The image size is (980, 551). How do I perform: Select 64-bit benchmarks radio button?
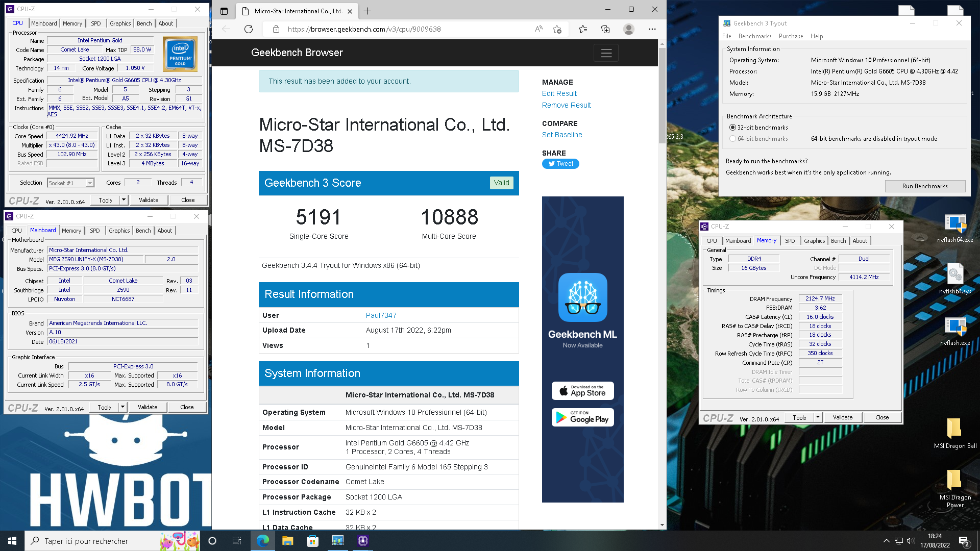[732, 139]
